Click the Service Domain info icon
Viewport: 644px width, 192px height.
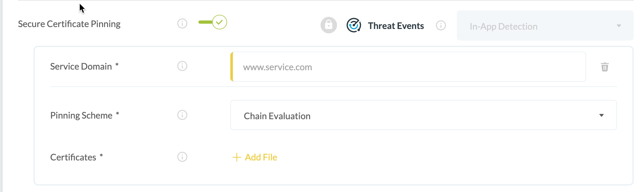pyautogui.click(x=182, y=66)
